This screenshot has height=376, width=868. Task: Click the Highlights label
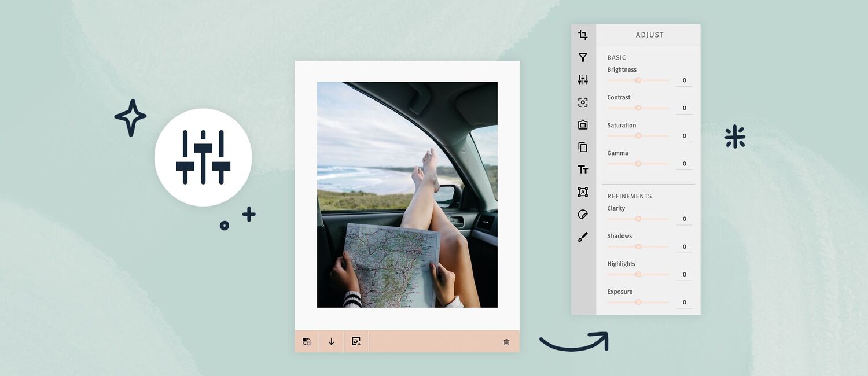[x=621, y=264]
